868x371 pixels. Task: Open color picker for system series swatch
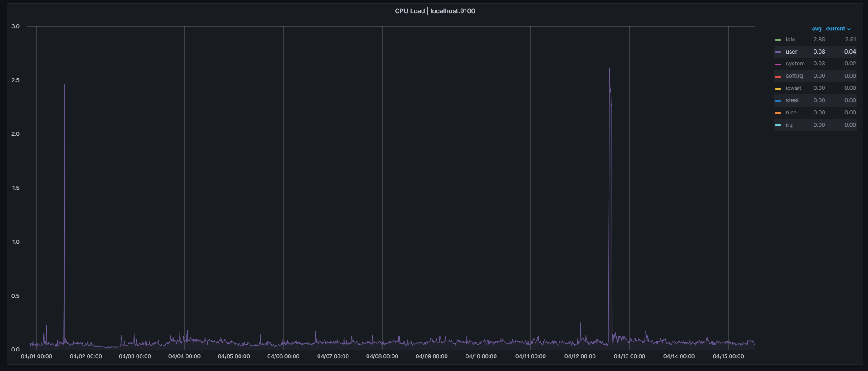778,64
